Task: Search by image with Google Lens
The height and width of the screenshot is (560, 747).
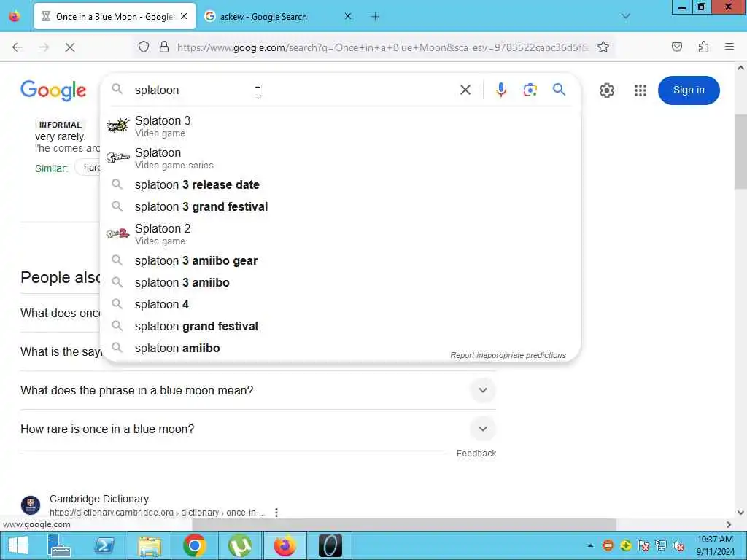Action: tap(530, 90)
